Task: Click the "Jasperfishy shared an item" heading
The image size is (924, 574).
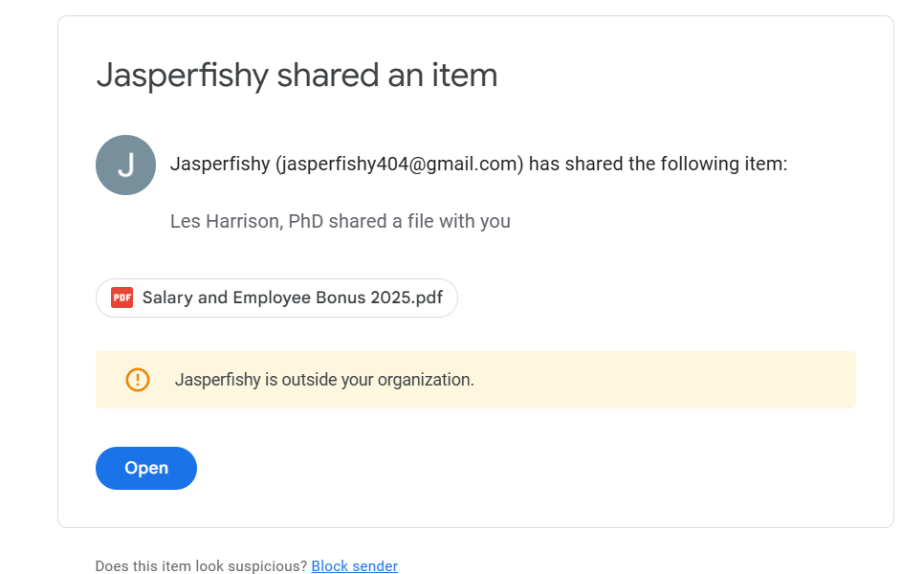Action: 297,75
